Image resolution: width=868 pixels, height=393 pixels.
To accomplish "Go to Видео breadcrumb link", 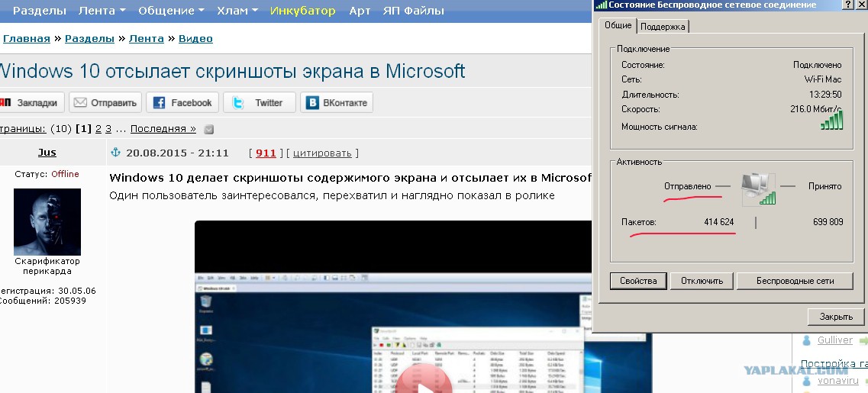I will [x=195, y=38].
